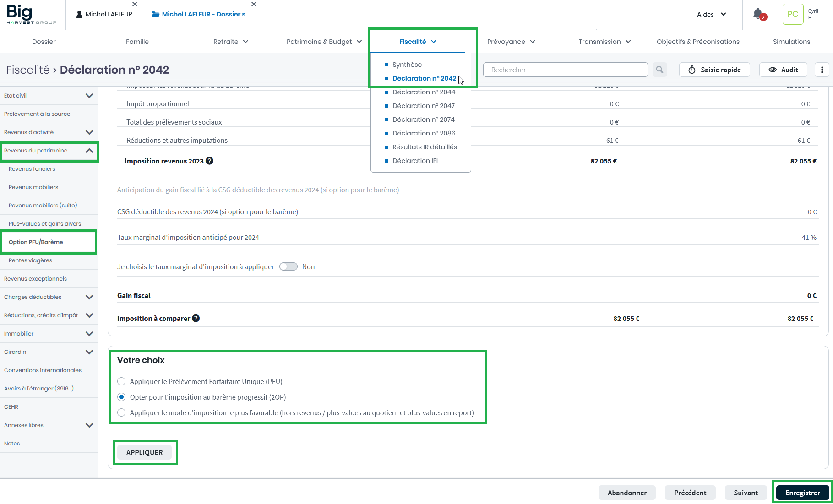Close the Michol LAFLEUR Dossier tab
The image size is (833, 504).
point(254,4)
